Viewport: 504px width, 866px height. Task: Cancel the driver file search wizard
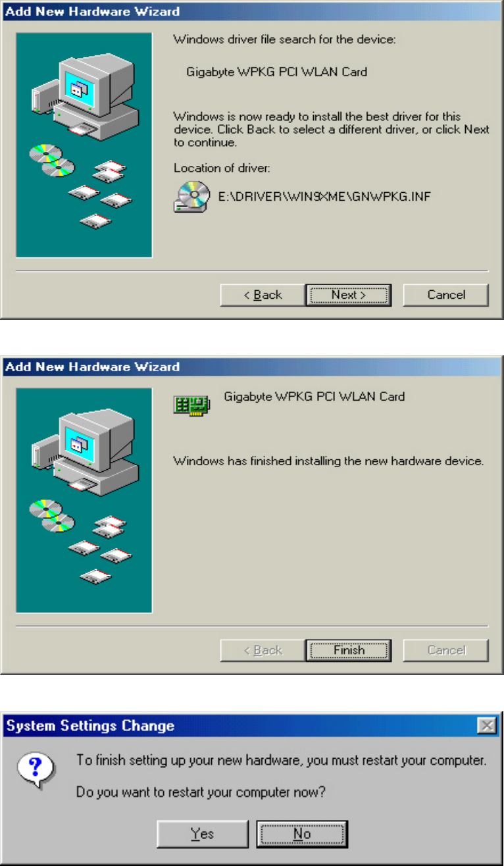pos(446,295)
